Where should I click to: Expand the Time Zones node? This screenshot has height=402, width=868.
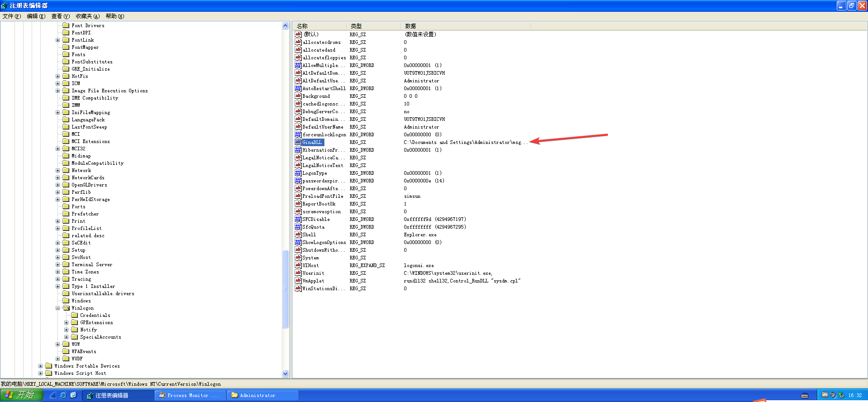(57, 272)
